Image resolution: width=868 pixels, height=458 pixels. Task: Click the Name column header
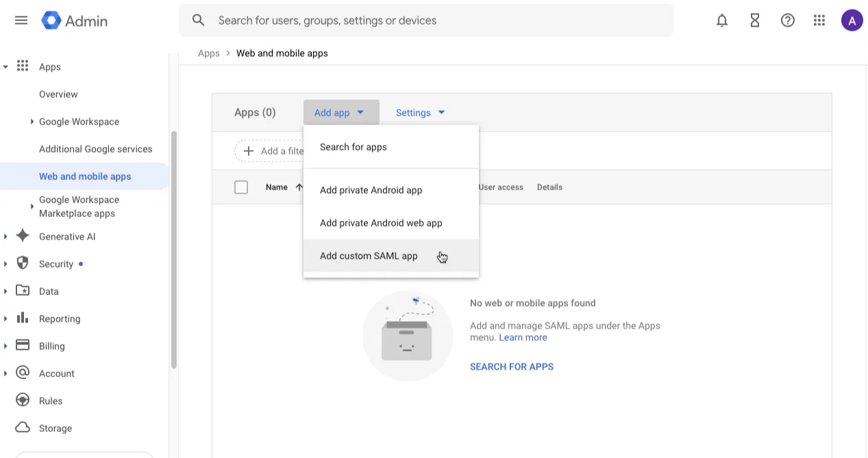[x=277, y=187]
